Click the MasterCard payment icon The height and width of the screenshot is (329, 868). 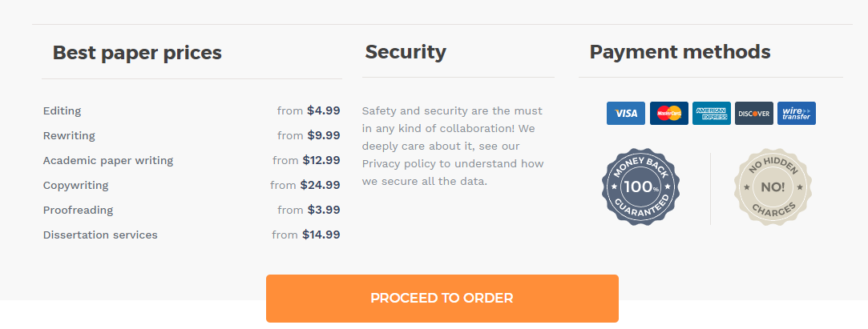pos(668,114)
